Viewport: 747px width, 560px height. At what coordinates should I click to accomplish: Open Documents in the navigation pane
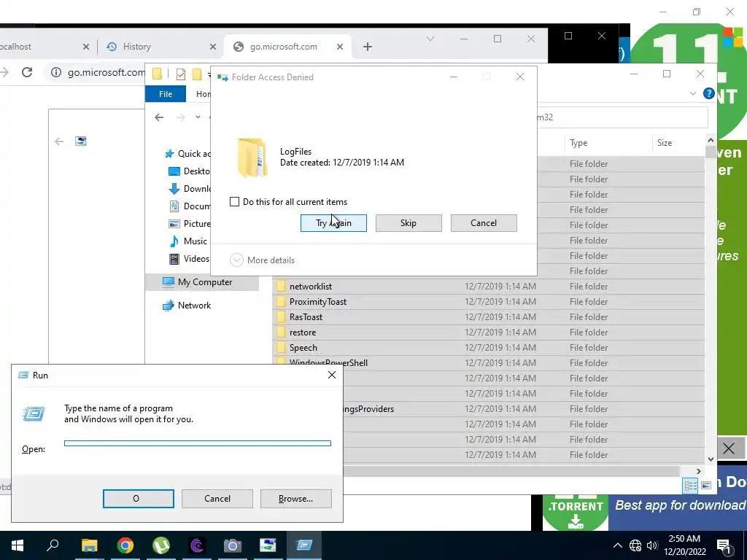click(189, 206)
